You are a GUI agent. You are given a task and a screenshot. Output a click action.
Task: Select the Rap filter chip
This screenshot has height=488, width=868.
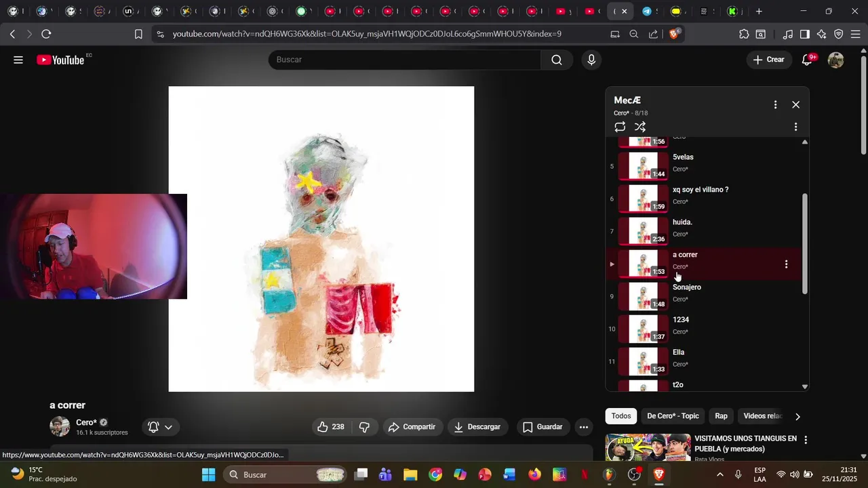pyautogui.click(x=721, y=416)
